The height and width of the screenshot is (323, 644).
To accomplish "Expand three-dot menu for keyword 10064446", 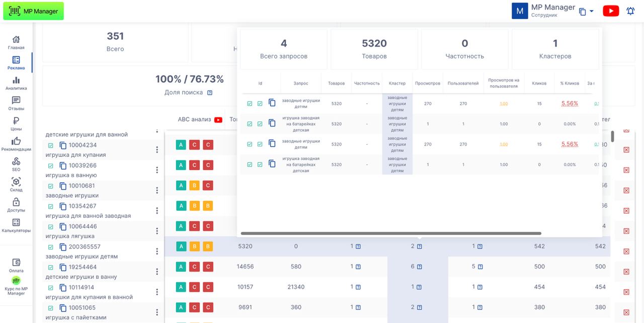I will point(157,231).
